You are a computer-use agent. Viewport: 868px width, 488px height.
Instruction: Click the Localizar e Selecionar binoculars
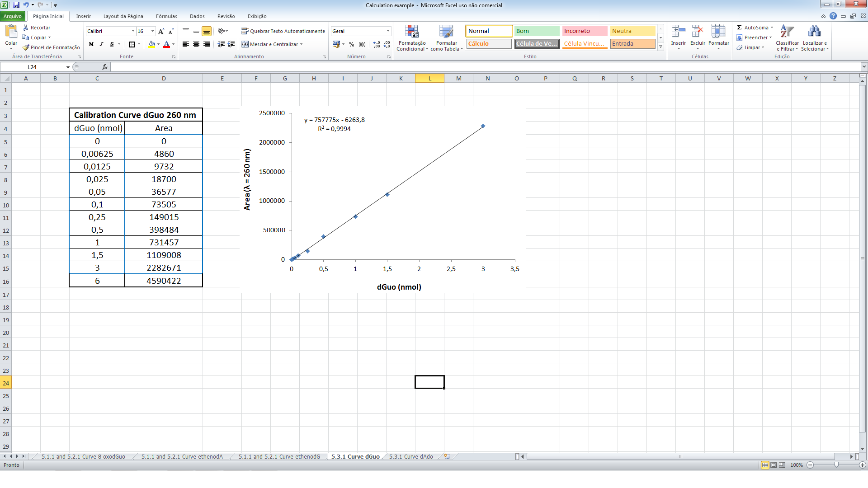[814, 32]
